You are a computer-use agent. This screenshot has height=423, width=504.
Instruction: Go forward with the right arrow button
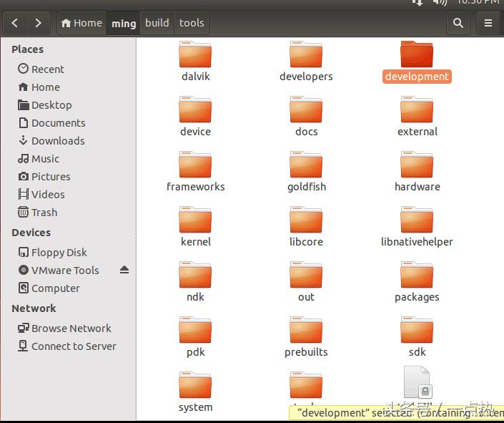(38, 23)
